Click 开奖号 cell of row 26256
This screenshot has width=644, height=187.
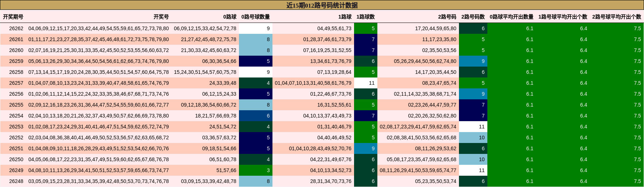99,94
